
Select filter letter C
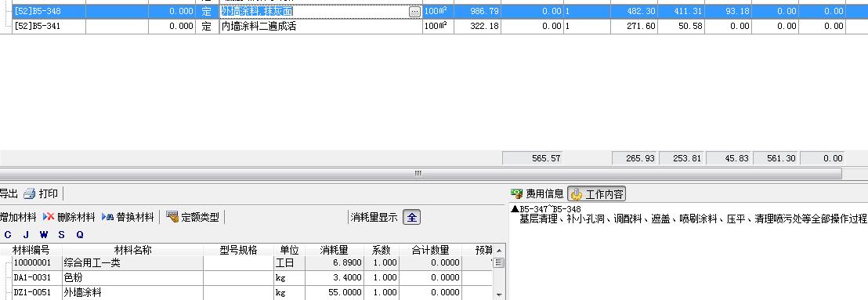[x=8, y=235]
